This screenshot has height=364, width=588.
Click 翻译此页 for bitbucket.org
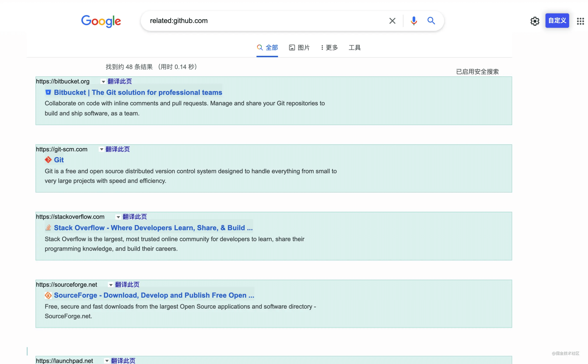[120, 81]
